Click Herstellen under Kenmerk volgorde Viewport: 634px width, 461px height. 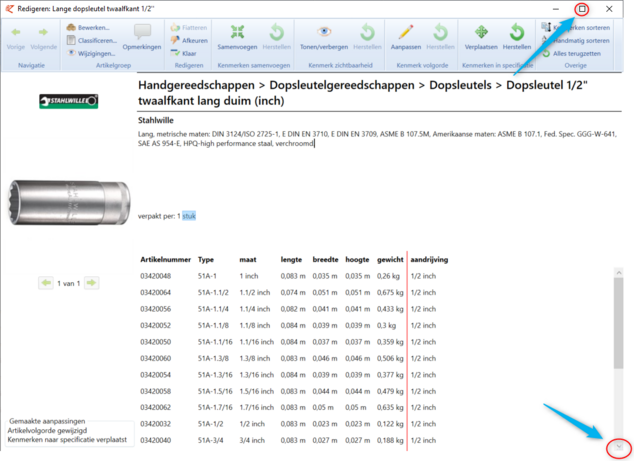coord(440,37)
